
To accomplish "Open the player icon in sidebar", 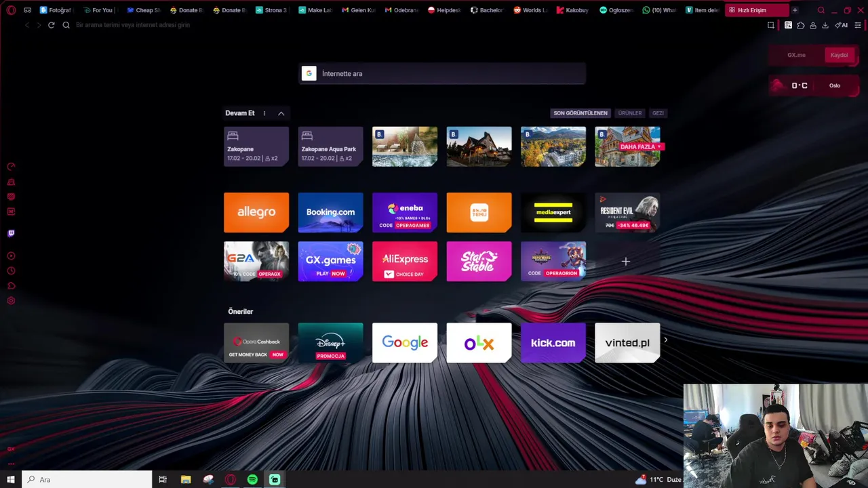I will coord(11,256).
